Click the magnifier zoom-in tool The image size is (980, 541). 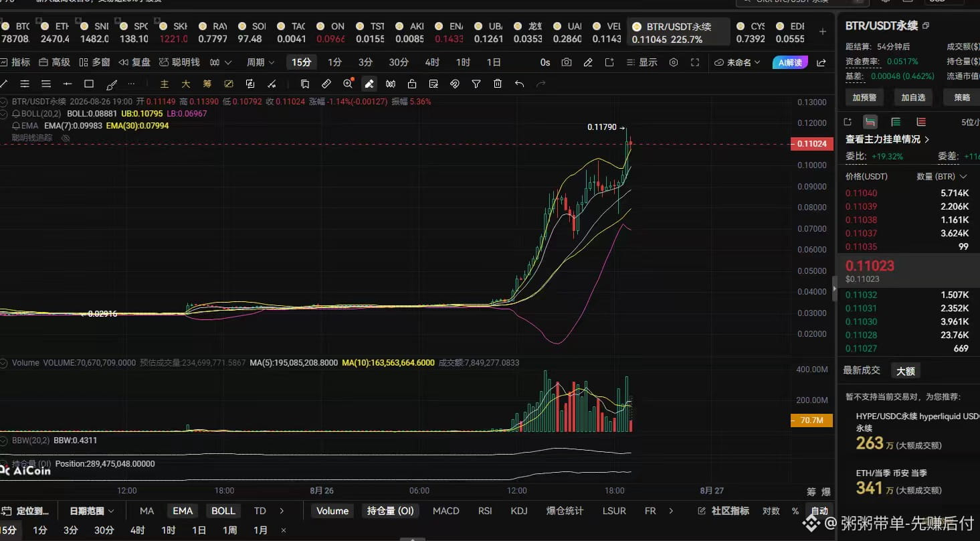(x=348, y=84)
